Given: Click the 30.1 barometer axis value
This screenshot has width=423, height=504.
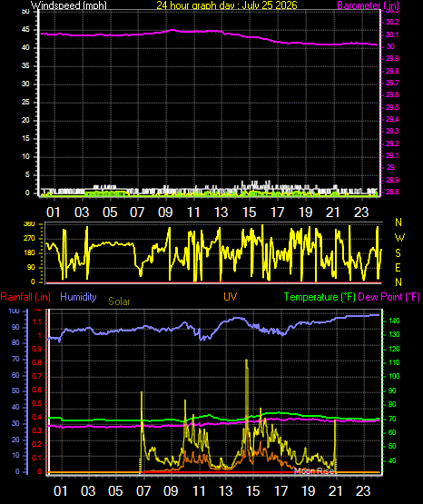Looking at the screenshot, I should click(392, 35).
